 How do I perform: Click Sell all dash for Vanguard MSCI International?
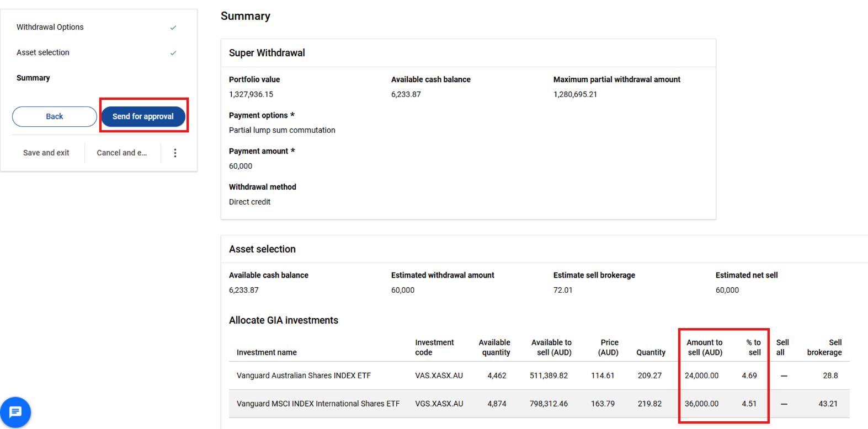[784, 404]
